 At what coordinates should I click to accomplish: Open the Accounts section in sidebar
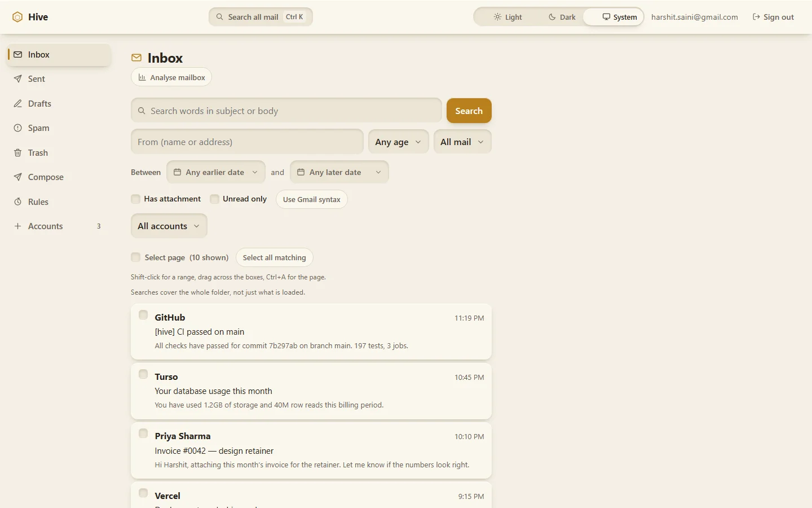tap(59, 226)
